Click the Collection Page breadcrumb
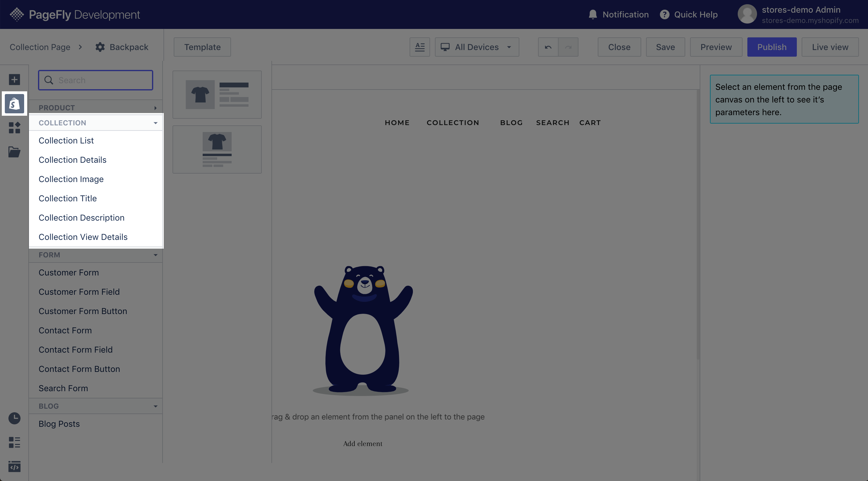Screen dimensions: 868x481 click(x=40, y=47)
